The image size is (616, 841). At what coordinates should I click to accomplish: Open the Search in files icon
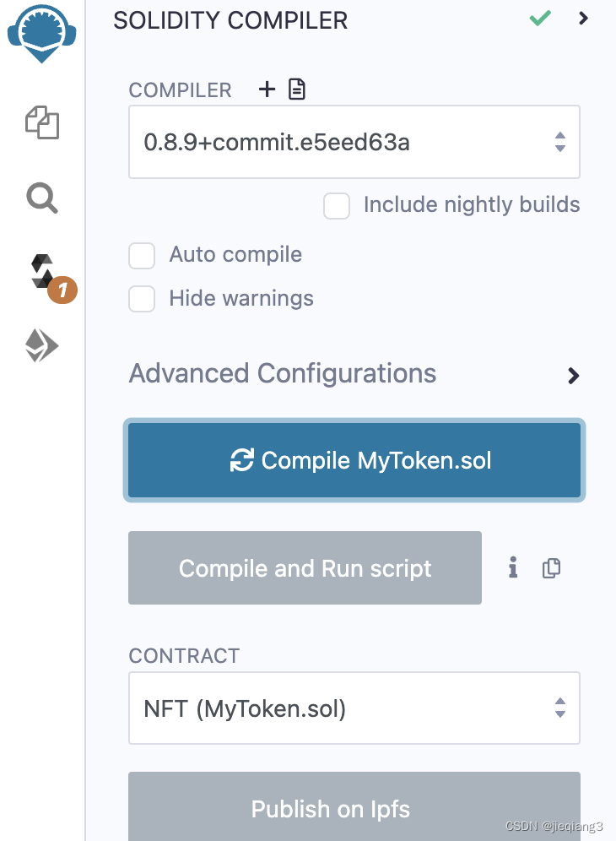(42, 198)
